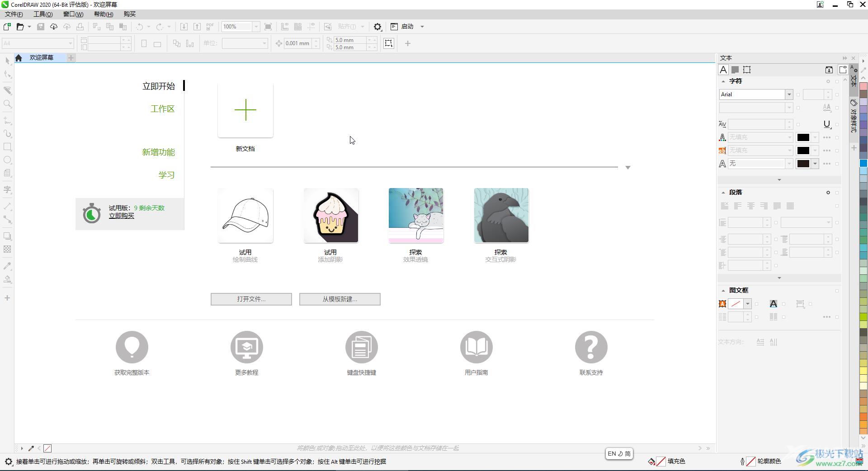This screenshot has height=471, width=868.
Task: Toggle the caps AA style button
Action: pyautogui.click(x=827, y=108)
